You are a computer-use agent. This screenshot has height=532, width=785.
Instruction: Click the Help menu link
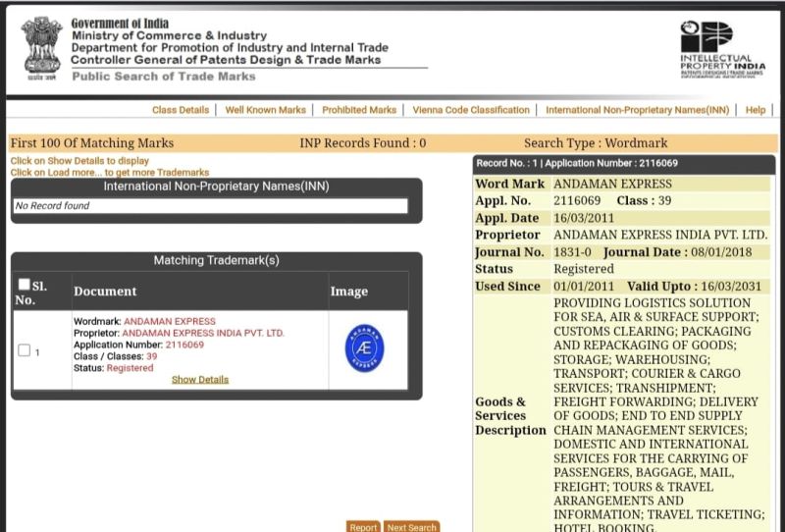point(755,110)
